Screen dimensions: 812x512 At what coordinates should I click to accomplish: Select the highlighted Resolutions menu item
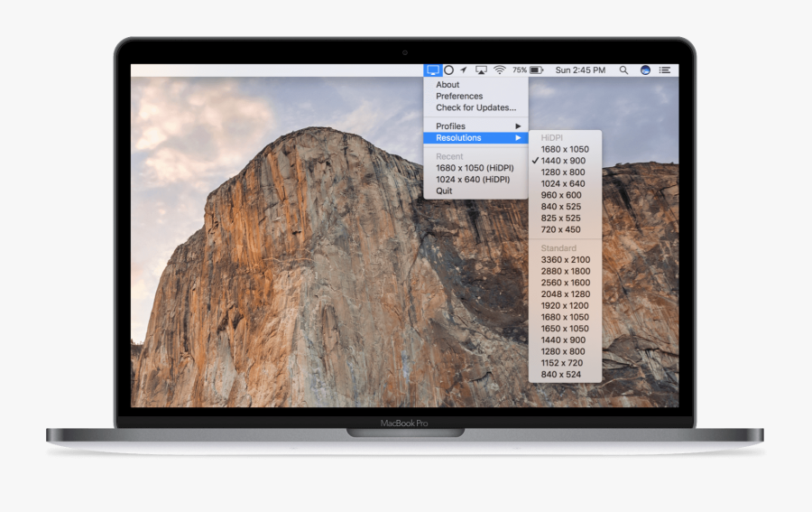pos(475,137)
